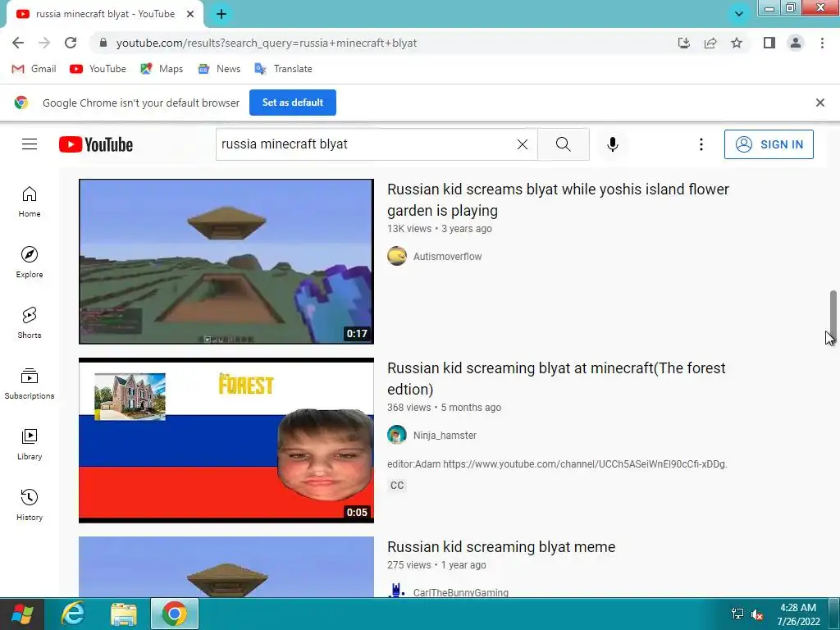840x630 pixels.
Task: Share this page from the address bar
Action: 710,43
